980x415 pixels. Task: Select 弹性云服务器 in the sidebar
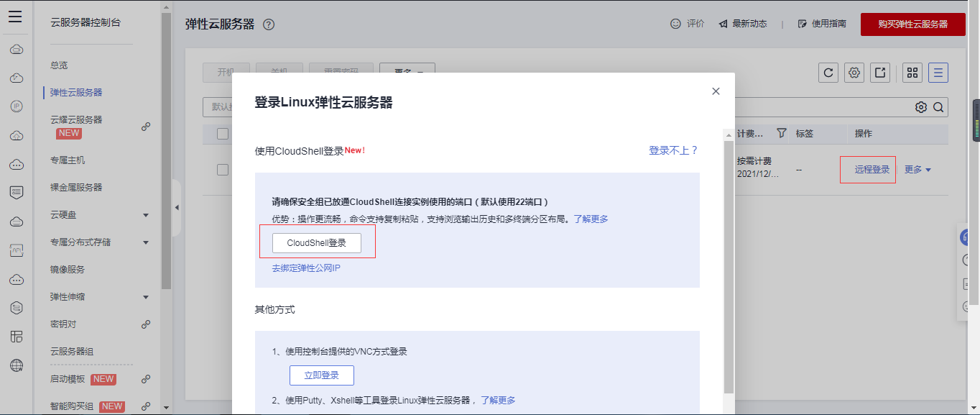(x=76, y=92)
